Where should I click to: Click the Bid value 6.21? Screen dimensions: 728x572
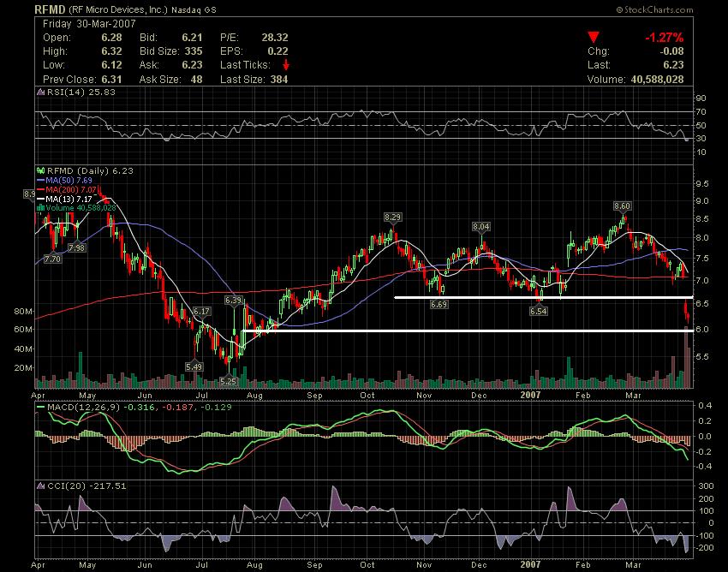pos(192,38)
